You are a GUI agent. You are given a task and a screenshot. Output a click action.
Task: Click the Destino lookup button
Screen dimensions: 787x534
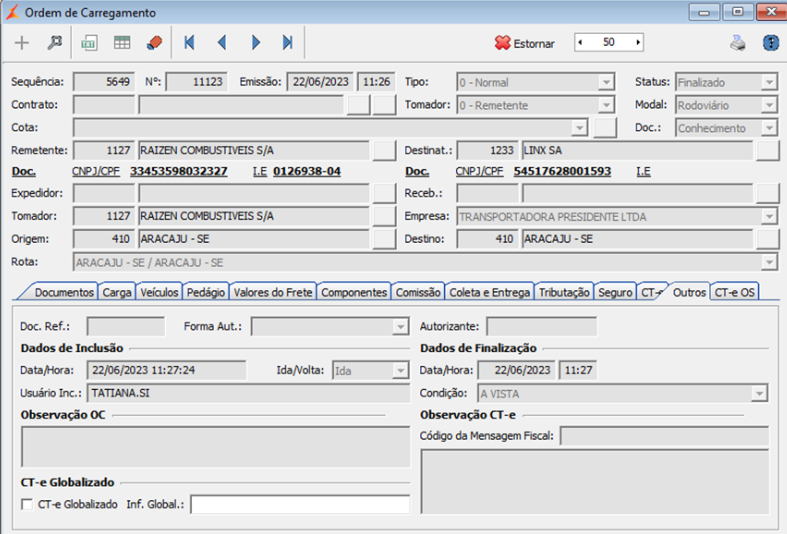coord(768,239)
